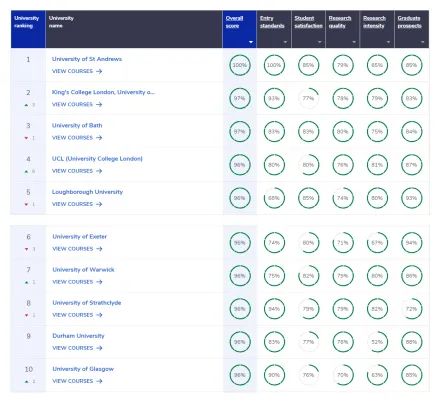View courses for King's College London
The image size is (440, 403).
(x=77, y=104)
